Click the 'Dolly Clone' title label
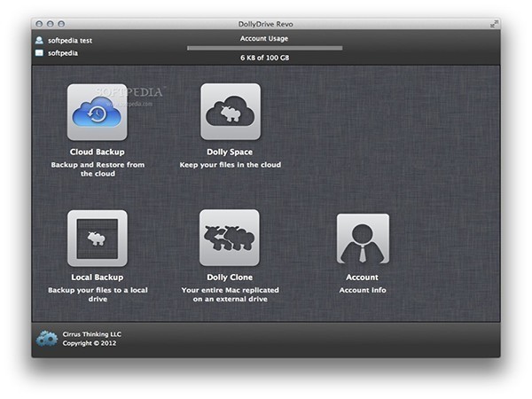Viewport: 532px width, 399px height. click(230, 278)
